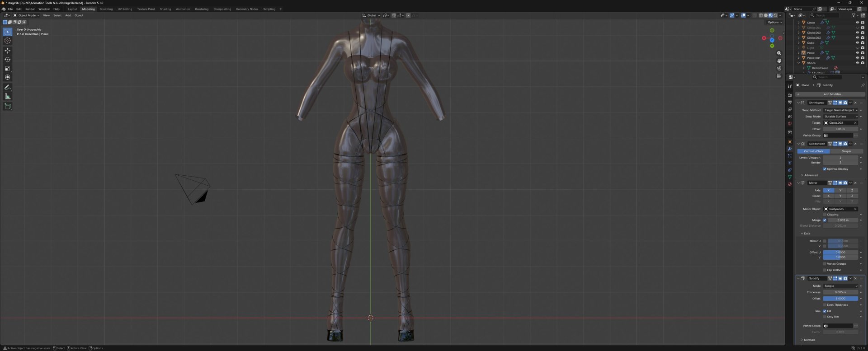Open the Tool properties tab

click(x=790, y=86)
